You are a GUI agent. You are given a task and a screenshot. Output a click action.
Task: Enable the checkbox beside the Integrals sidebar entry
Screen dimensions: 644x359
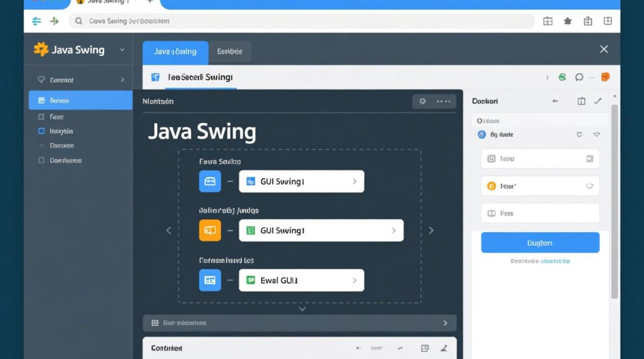[x=41, y=131]
